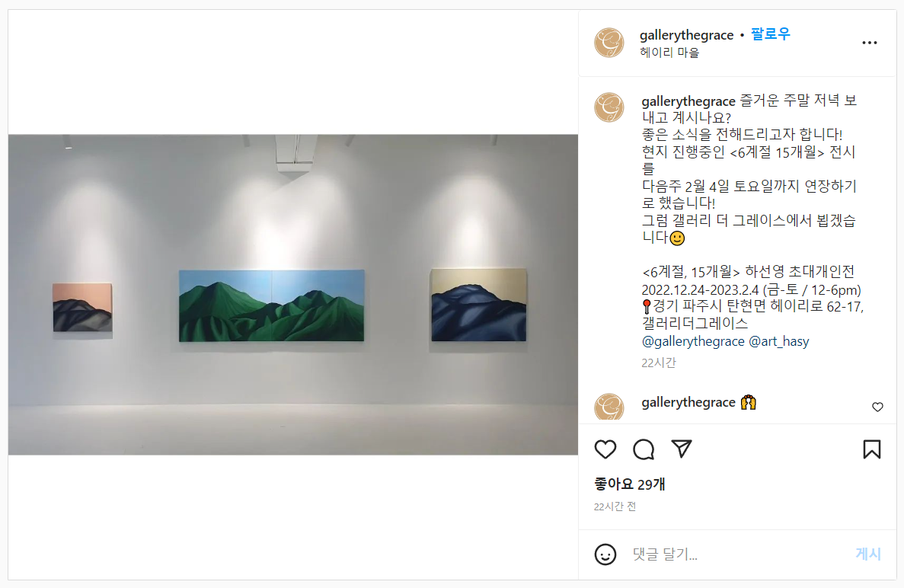
Task: Click the gallerythegrace header profile avatar
Action: (x=609, y=43)
